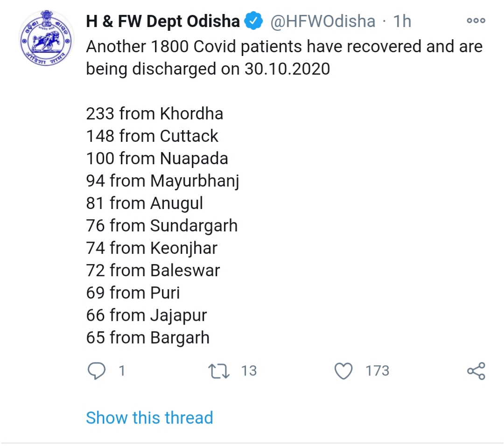Click the tweet's opening line about 1800 patients
Viewport: 504px width, 446px height.
(284, 47)
